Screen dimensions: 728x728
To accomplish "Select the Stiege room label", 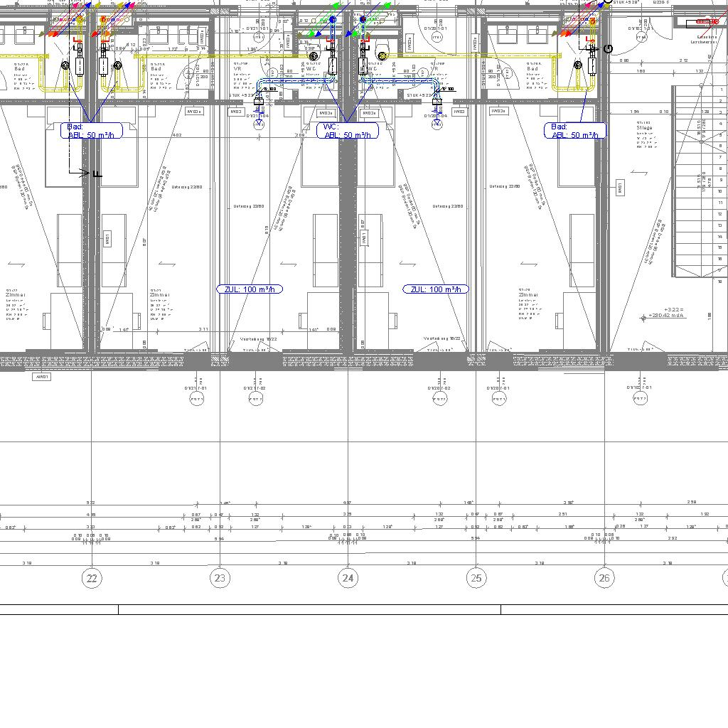I will tap(645, 128).
